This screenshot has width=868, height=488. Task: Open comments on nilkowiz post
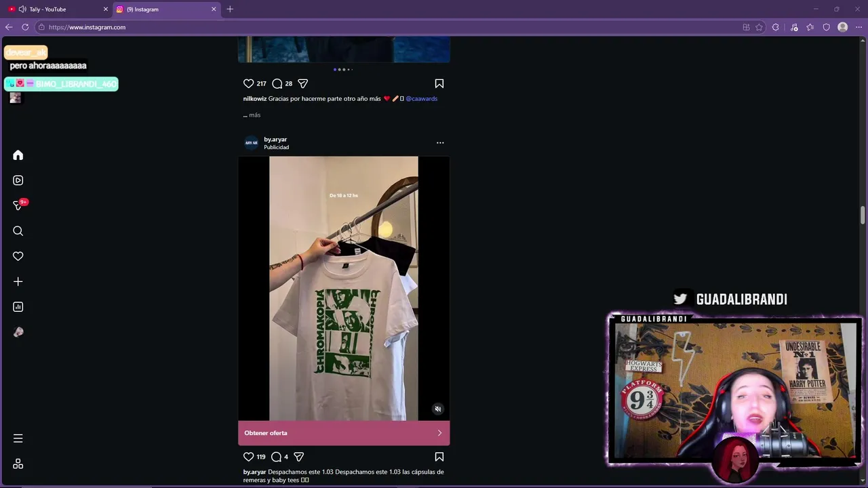point(277,83)
